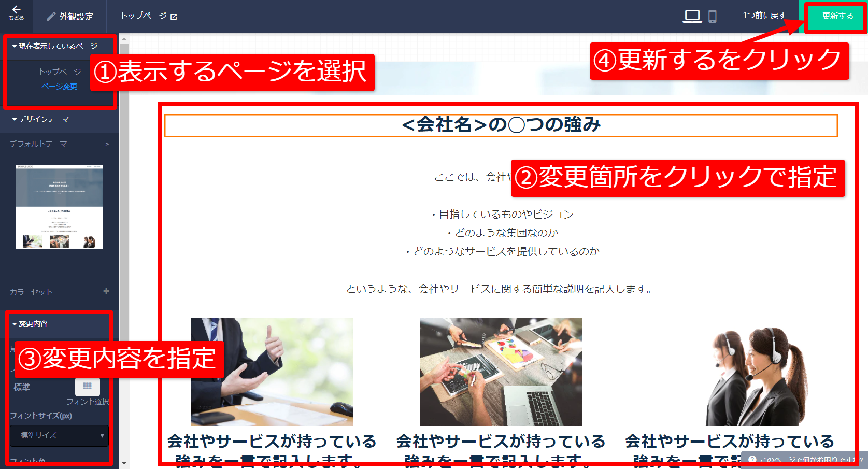Screen dimensions: 868x469
Task: Collapse the デザインテーマ section
Action: click(x=40, y=119)
